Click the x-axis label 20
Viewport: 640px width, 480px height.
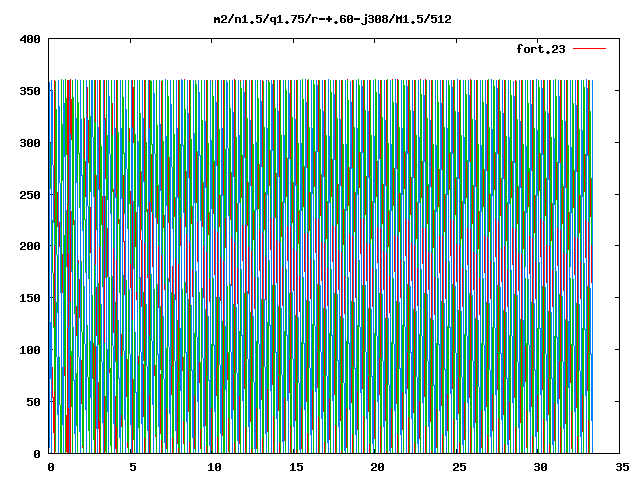377,467
